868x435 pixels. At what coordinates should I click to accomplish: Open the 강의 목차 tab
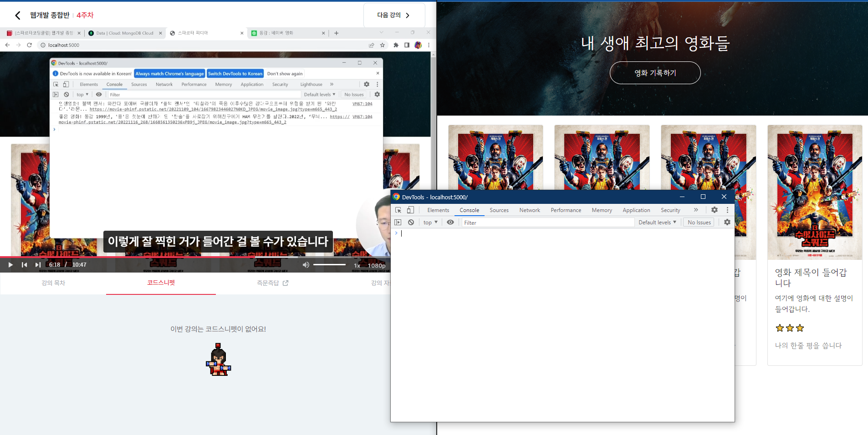[53, 283]
